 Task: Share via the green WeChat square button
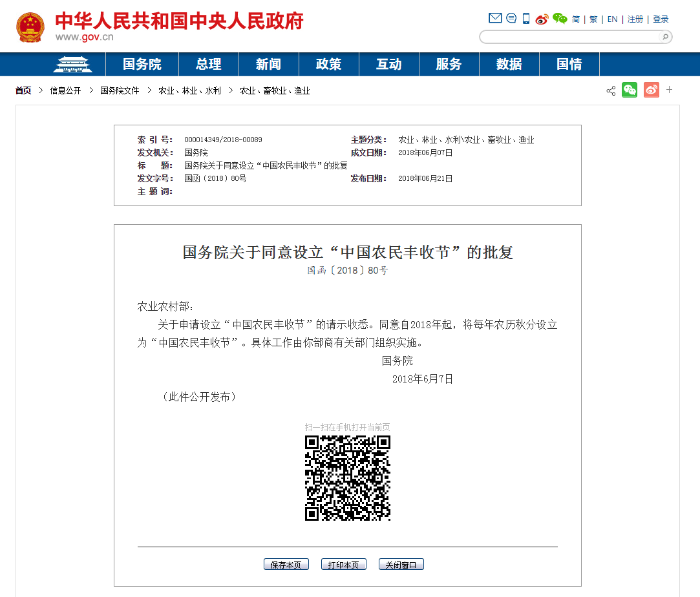(630, 90)
